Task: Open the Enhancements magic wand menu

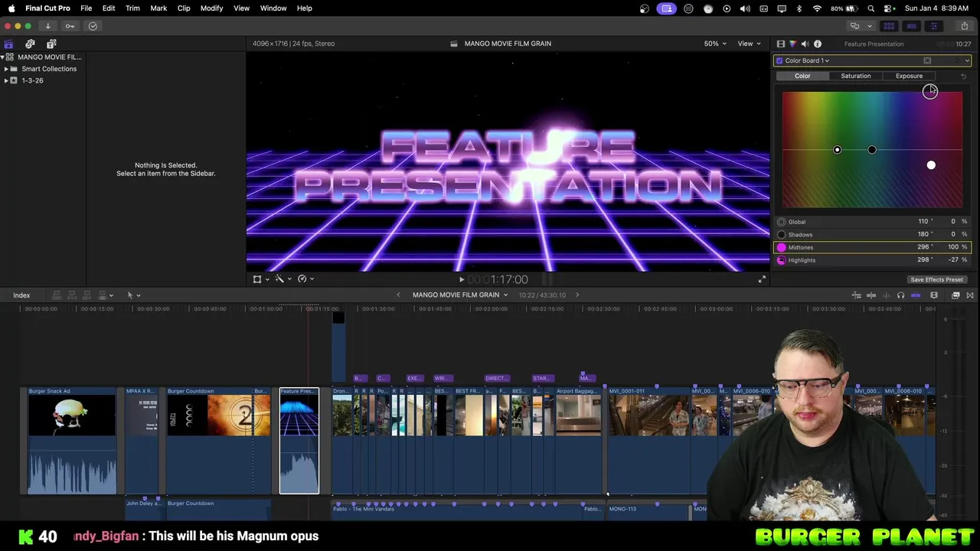Action: 283,279
